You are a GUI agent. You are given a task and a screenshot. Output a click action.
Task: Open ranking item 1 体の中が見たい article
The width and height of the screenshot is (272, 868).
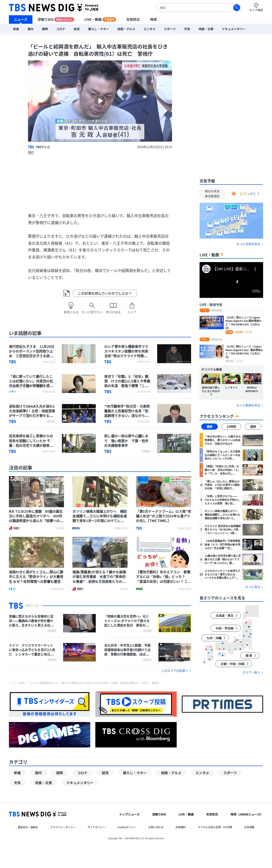click(231, 440)
